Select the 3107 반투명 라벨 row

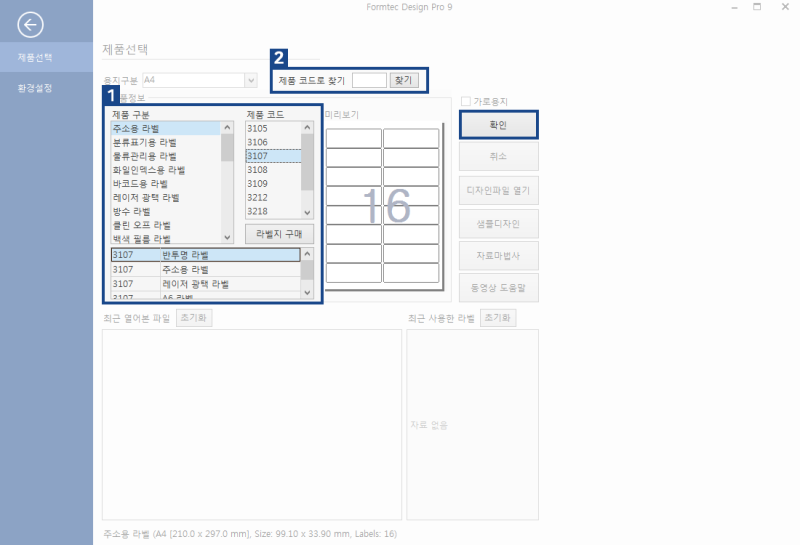(206, 255)
